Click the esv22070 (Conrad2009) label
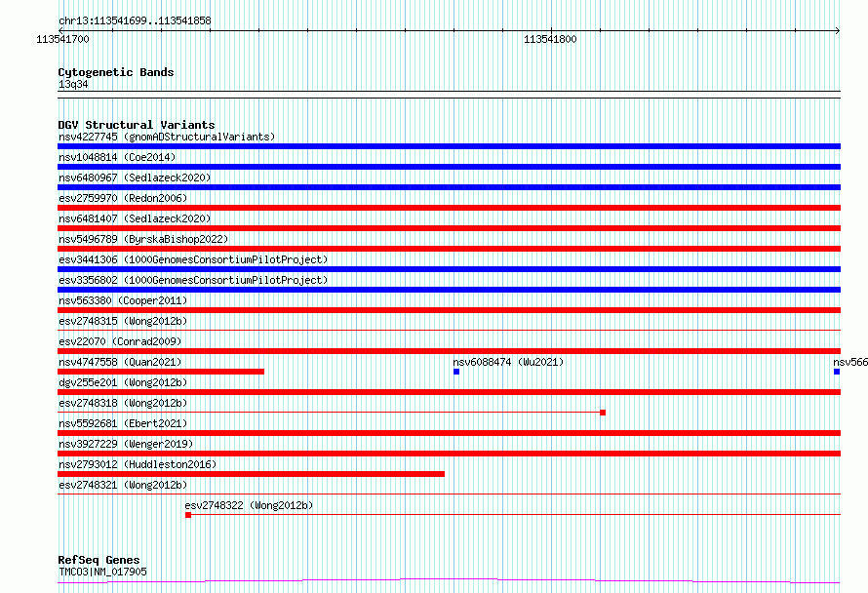The height and width of the screenshot is (593, 868). pos(120,341)
